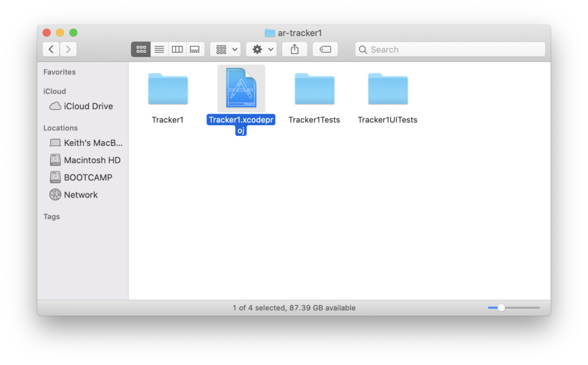Select the Tracker1Tests folder
Screen dimensions: 588x365
pyautogui.click(x=314, y=90)
